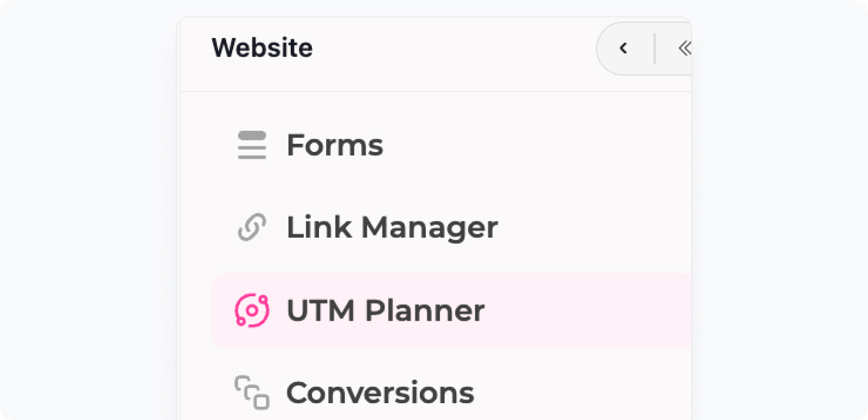Click the divider between the chevron buttons
The width and height of the screenshot is (868, 420).
tap(655, 48)
